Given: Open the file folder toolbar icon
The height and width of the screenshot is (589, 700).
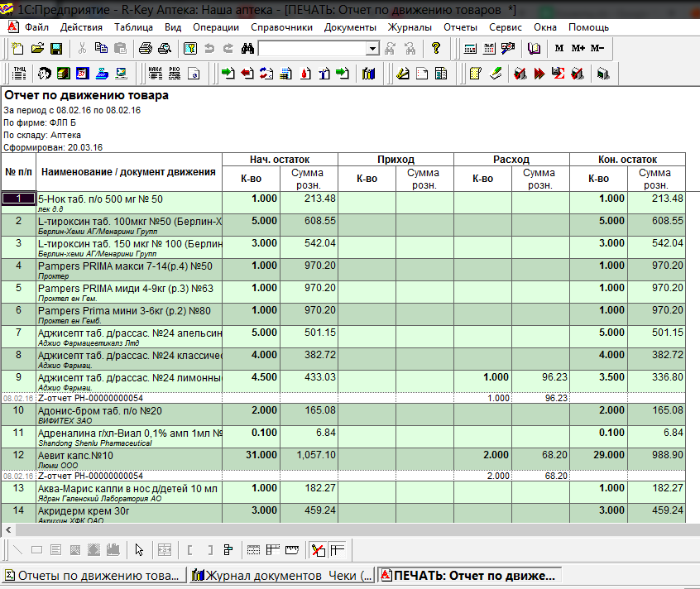Looking at the screenshot, I should point(37,49).
